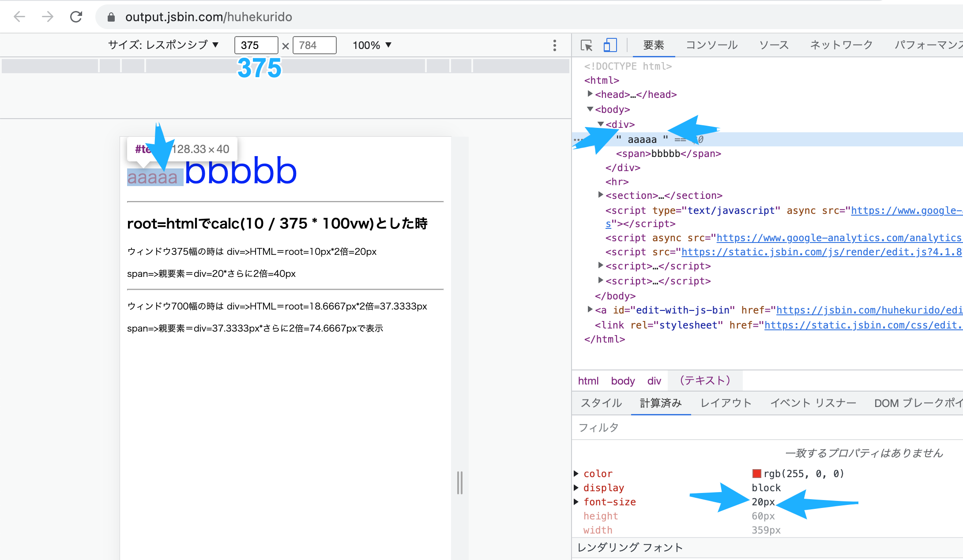Reload the page with the refresh icon

point(76,17)
